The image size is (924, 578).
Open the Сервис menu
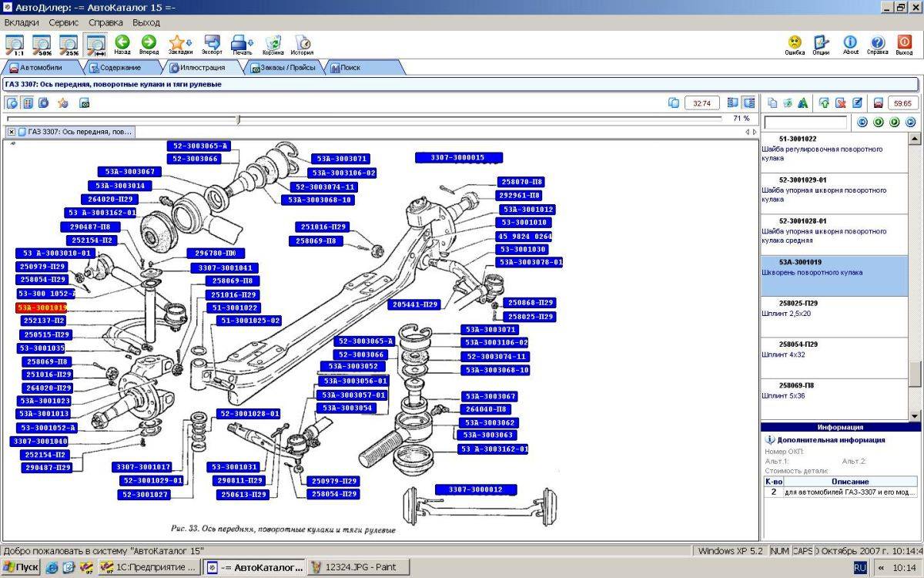pyautogui.click(x=64, y=22)
